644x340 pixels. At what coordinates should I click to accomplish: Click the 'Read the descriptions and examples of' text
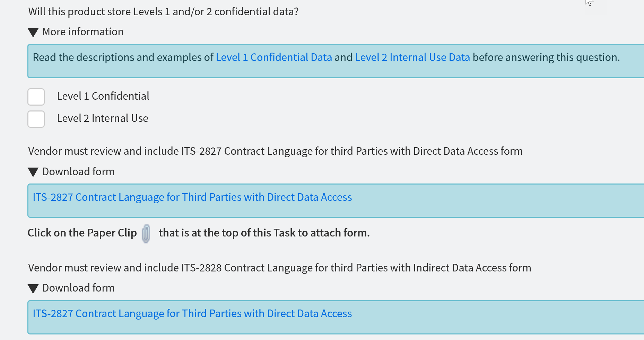pyautogui.click(x=123, y=57)
